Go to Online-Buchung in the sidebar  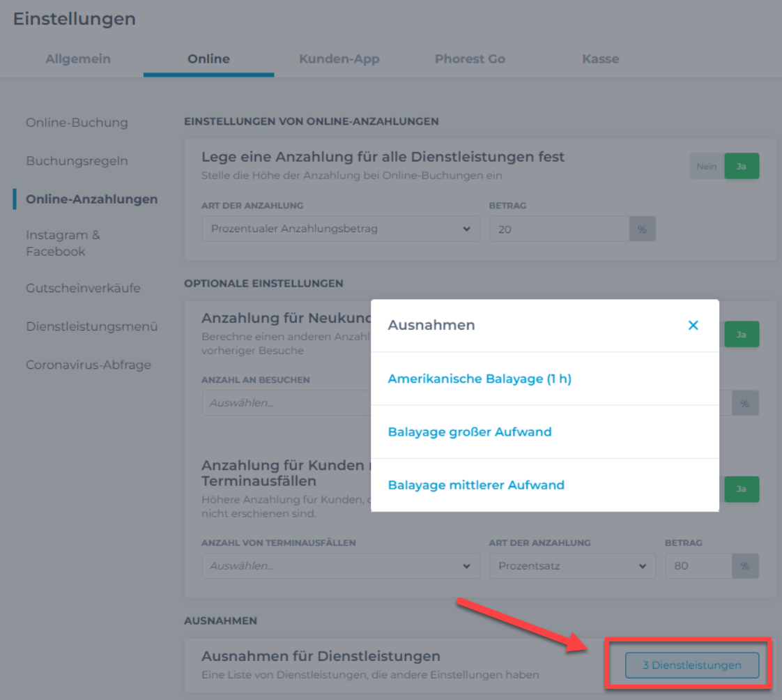[x=77, y=123]
